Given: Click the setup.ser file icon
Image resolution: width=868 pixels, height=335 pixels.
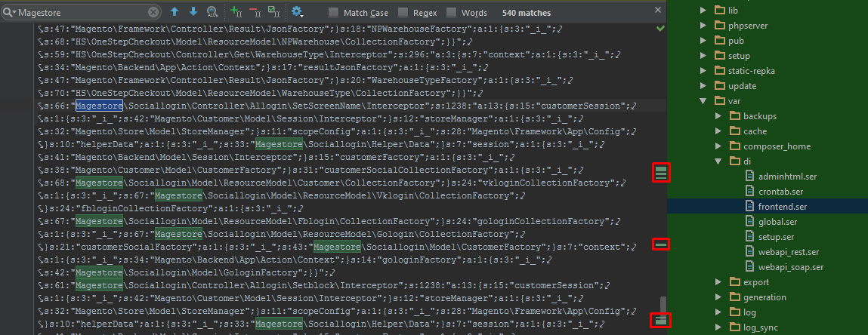Looking at the screenshot, I should [x=750, y=237].
